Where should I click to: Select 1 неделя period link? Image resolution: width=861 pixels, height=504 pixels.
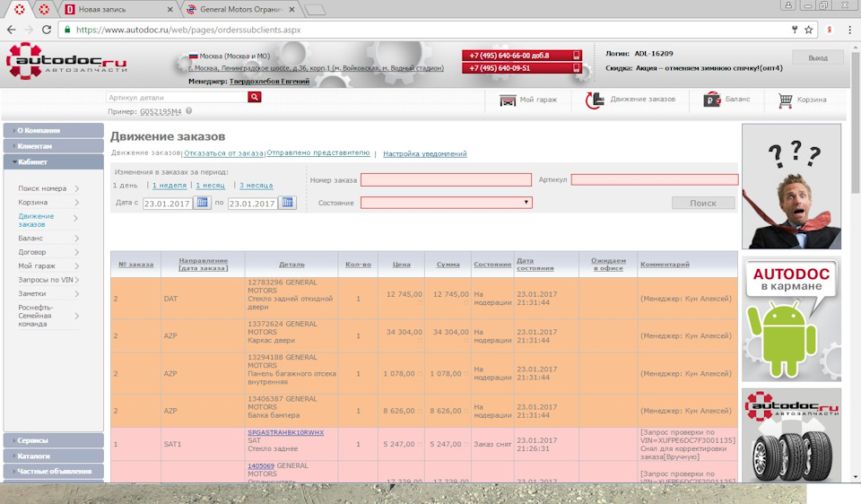(170, 186)
